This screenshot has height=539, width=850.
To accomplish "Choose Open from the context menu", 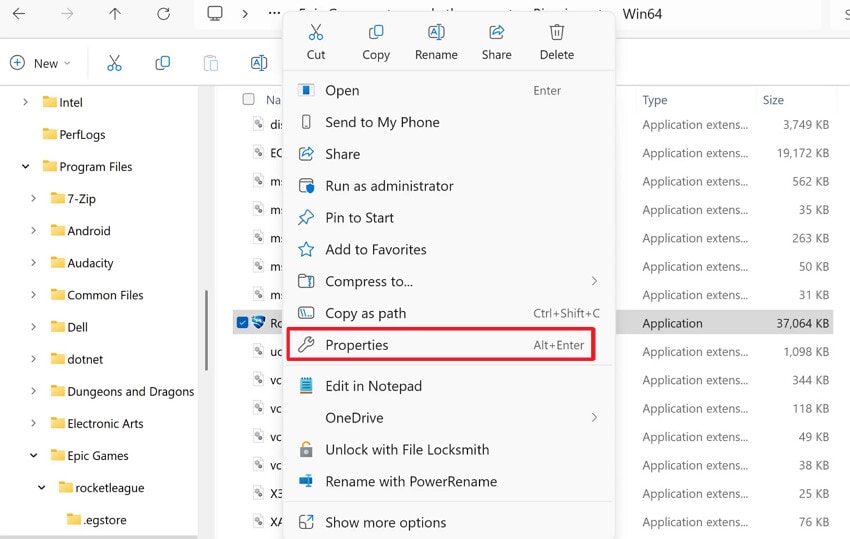I will [x=449, y=91].
